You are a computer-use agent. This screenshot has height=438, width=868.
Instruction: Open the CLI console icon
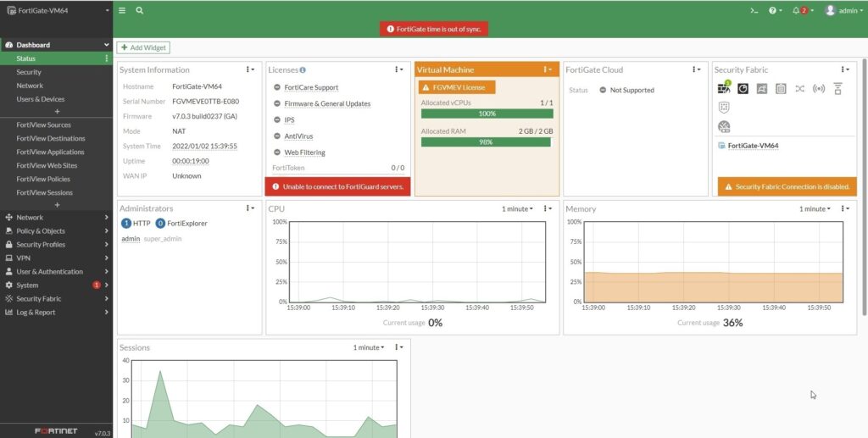[x=754, y=10]
